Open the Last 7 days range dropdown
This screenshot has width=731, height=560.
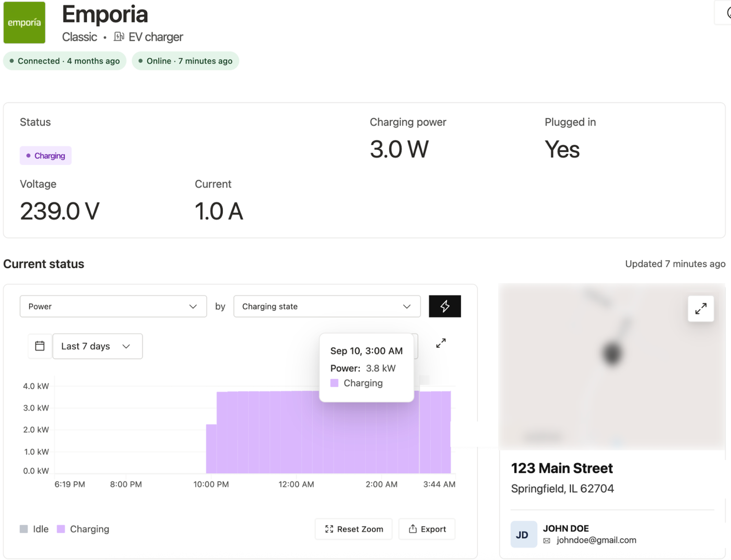(98, 346)
